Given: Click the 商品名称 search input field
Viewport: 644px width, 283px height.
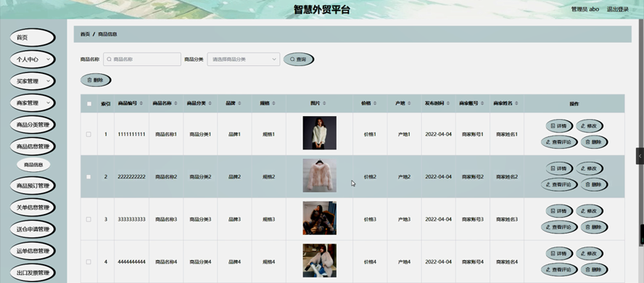Looking at the screenshot, I should pyautogui.click(x=142, y=60).
